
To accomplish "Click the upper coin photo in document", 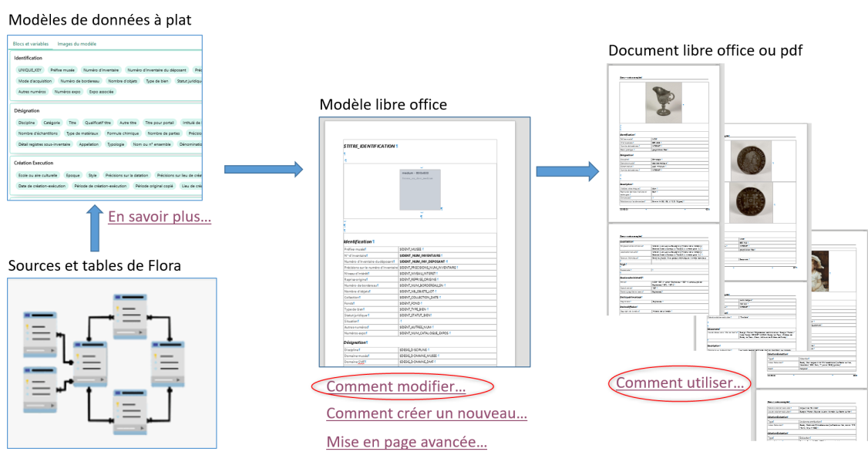I will 751,160.
